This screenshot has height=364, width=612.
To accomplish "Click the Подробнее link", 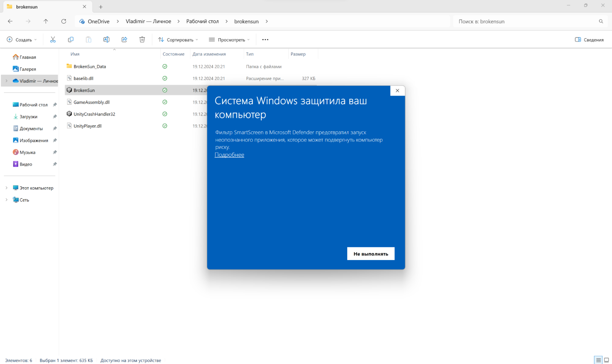I will coord(229,155).
